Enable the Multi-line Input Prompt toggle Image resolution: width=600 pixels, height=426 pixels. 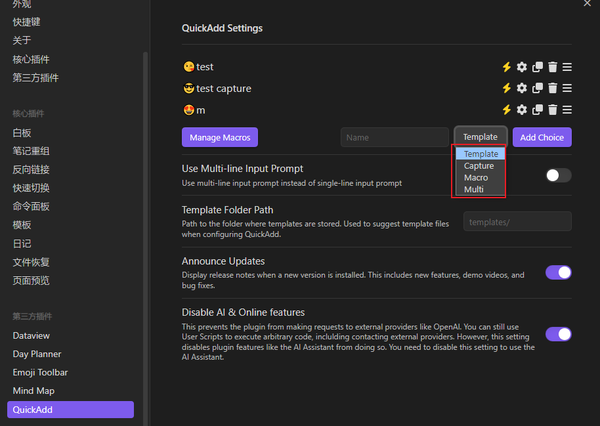[558, 175]
